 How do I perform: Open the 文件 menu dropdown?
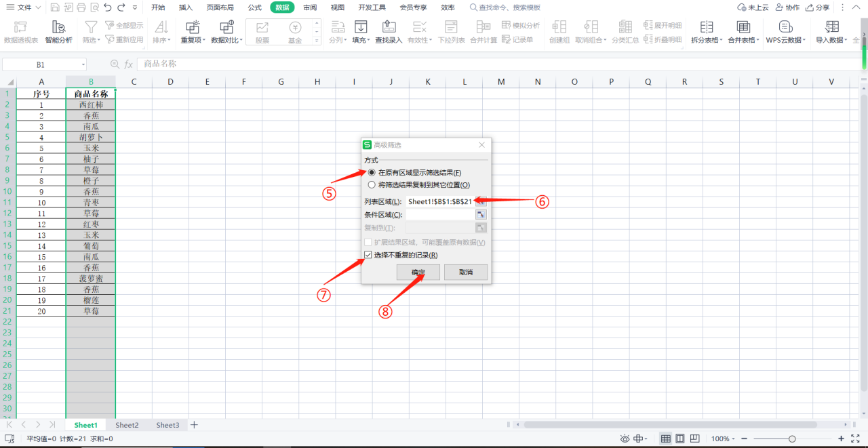pyautogui.click(x=24, y=7)
